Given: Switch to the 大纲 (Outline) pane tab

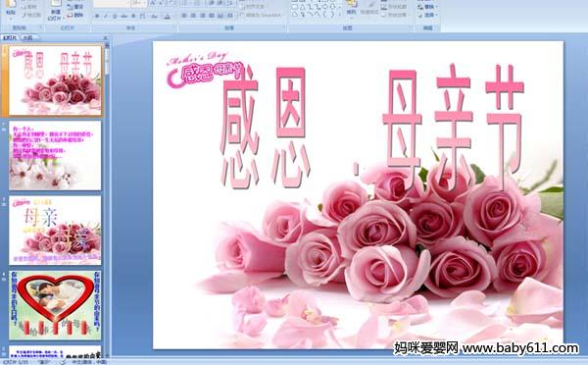Looking at the screenshot, I should coord(27,37).
